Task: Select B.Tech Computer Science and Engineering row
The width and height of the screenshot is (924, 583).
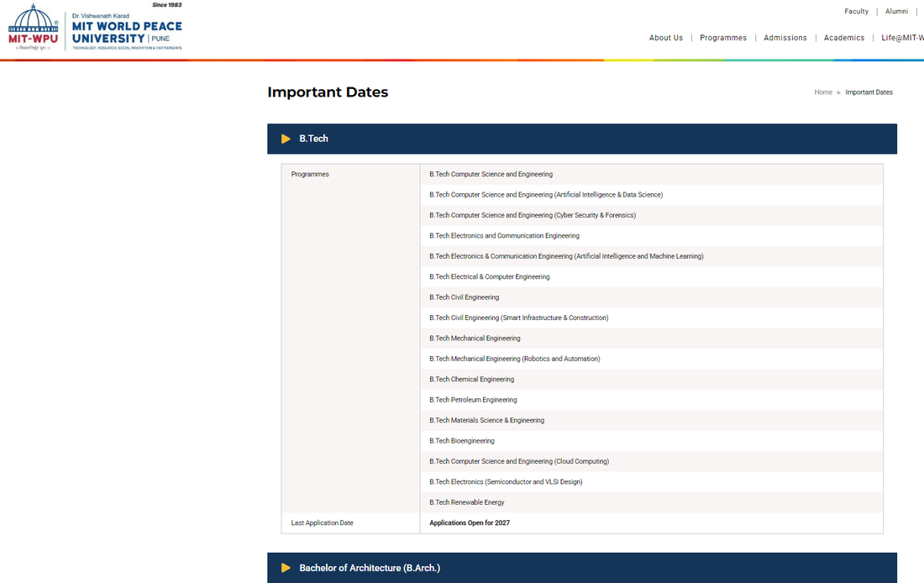Action: pyautogui.click(x=652, y=175)
